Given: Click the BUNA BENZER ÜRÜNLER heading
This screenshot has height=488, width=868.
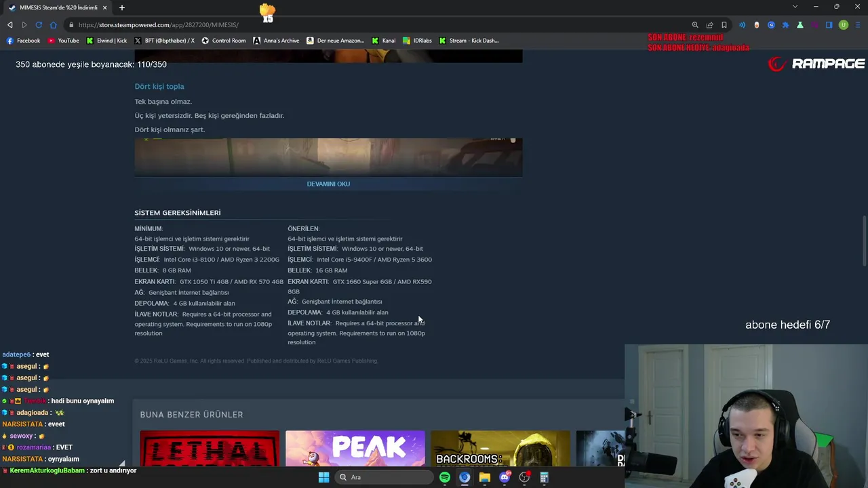Looking at the screenshot, I should tap(191, 415).
